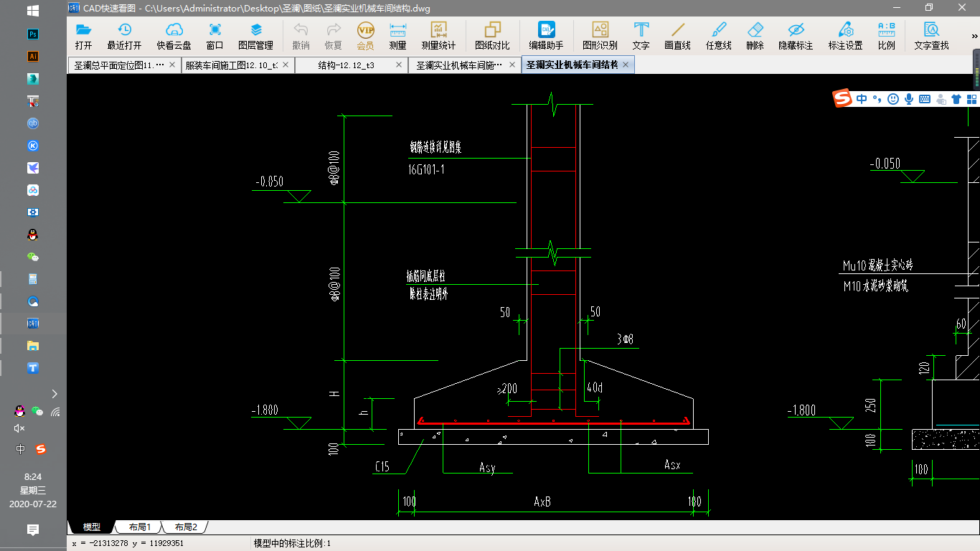This screenshot has width=980, height=551.
Task: Close the 结构-12.12_t3 tab
Action: (399, 65)
